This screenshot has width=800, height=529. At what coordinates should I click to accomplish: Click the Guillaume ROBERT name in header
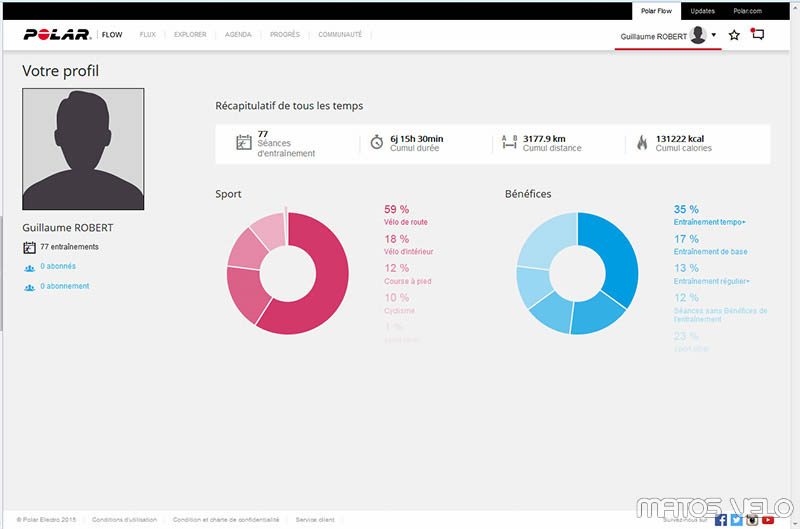pyautogui.click(x=654, y=37)
